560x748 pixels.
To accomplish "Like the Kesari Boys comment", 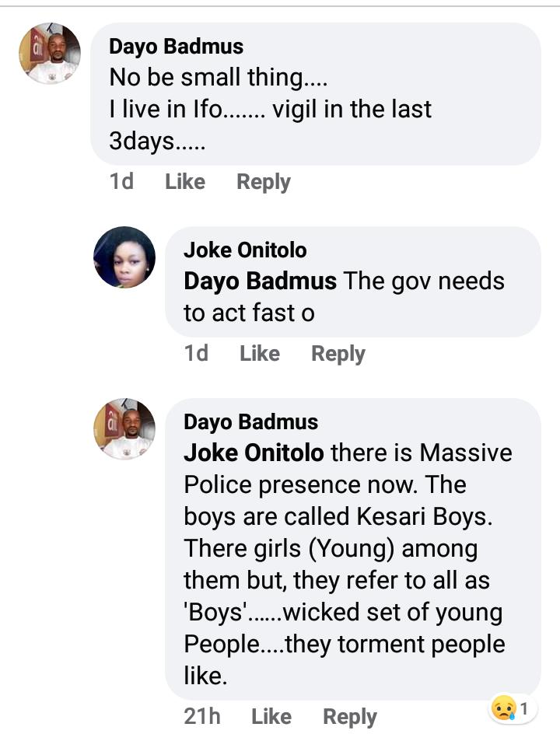I will pos(271,717).
